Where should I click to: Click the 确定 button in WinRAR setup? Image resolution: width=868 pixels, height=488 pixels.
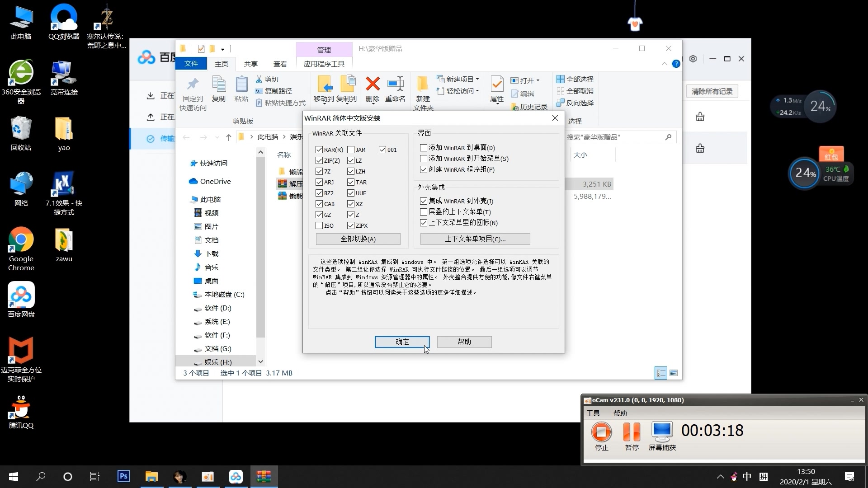click(402, 342)
